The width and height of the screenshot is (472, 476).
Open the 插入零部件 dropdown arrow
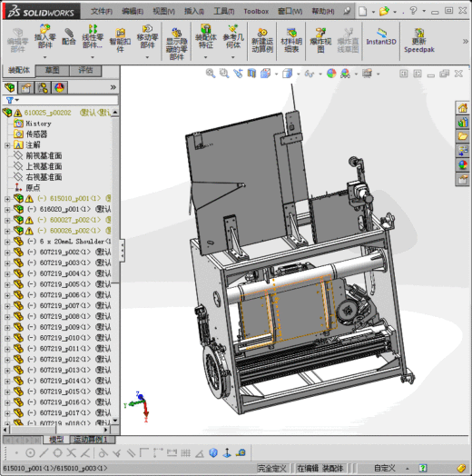(x=44, y=57)
